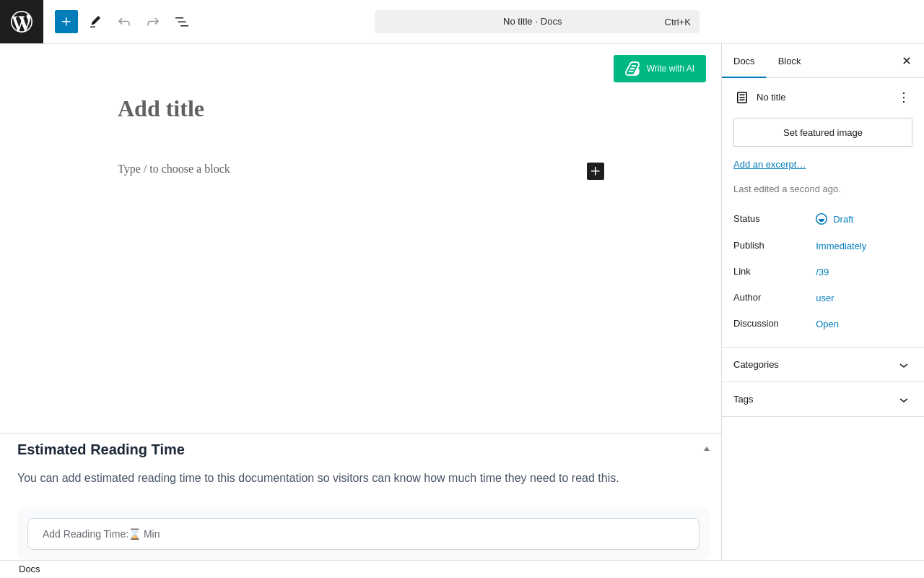Close the settings sidebar
Viewport: 924px width, 578px height.
point(907,61)
